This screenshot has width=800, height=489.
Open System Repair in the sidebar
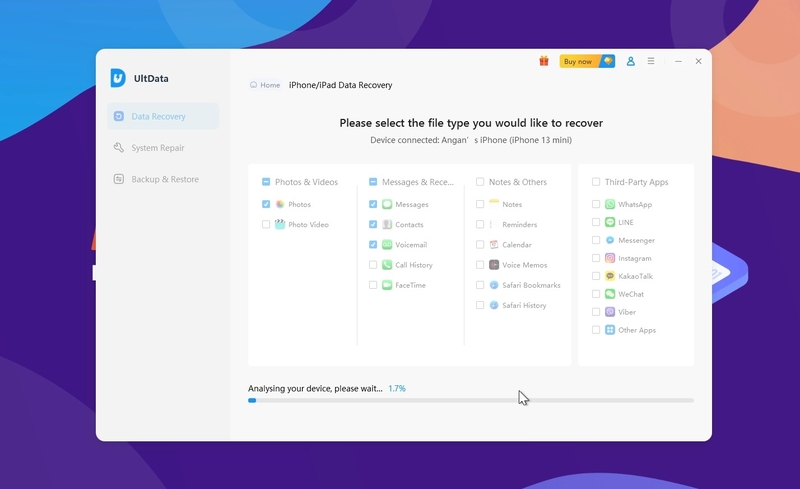pos(163,148)
